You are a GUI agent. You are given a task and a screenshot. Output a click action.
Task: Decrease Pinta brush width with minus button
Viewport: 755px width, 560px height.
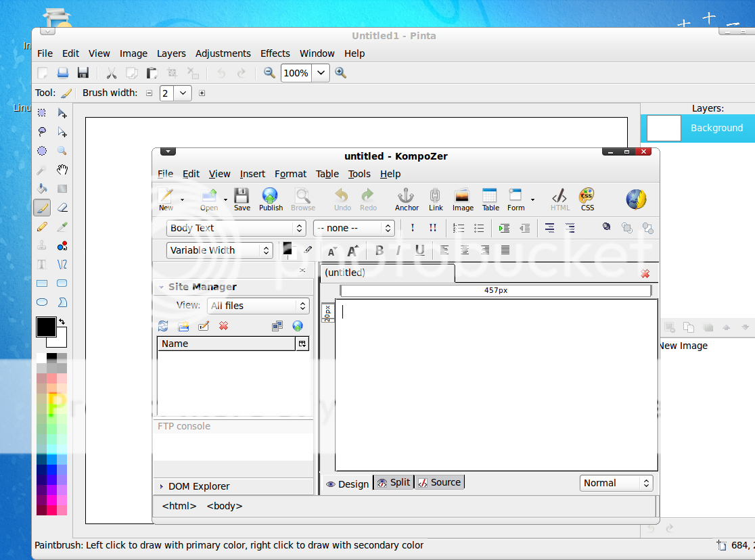(x=150, y=93)
